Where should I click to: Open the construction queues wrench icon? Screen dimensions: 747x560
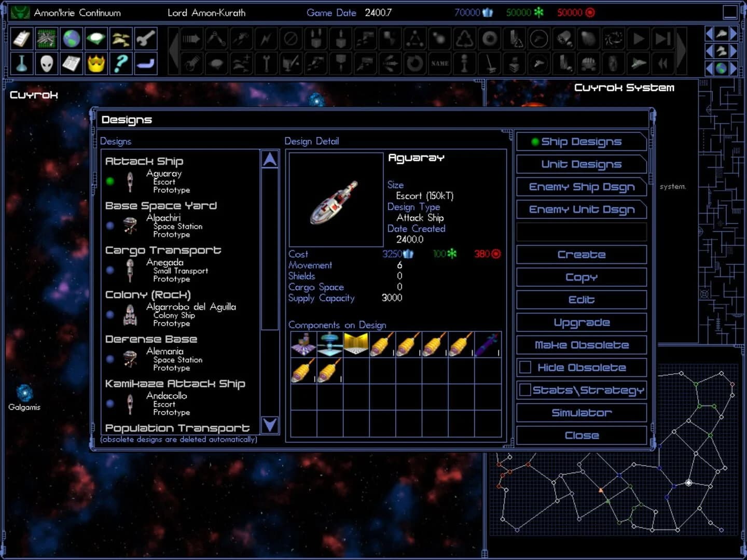(x=146, y=39)
